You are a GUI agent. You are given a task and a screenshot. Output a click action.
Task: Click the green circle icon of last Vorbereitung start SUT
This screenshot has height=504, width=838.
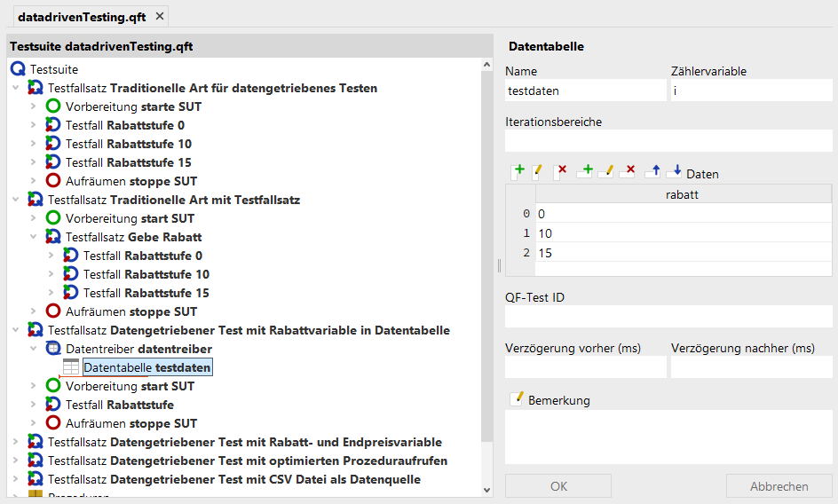tap(53, 385)
